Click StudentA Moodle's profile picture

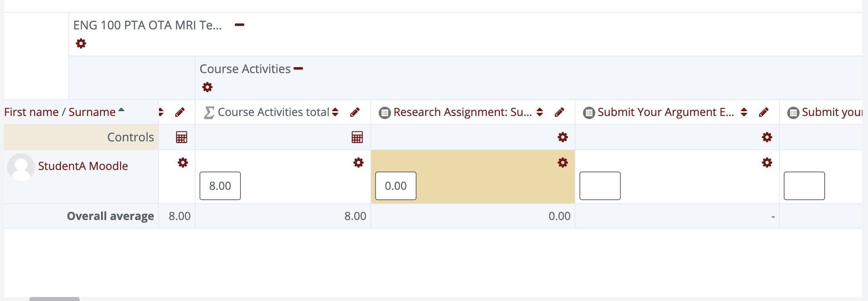21,167
